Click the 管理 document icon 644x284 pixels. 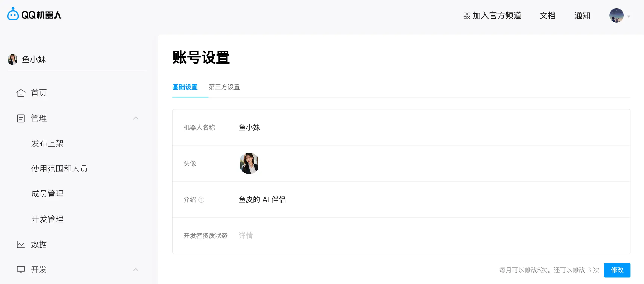coord(21,118)
